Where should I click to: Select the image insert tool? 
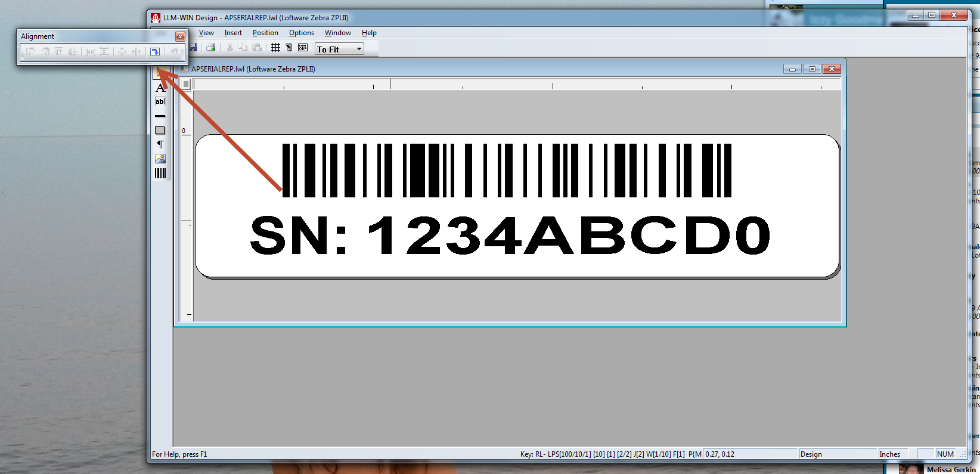coord(160,159)
